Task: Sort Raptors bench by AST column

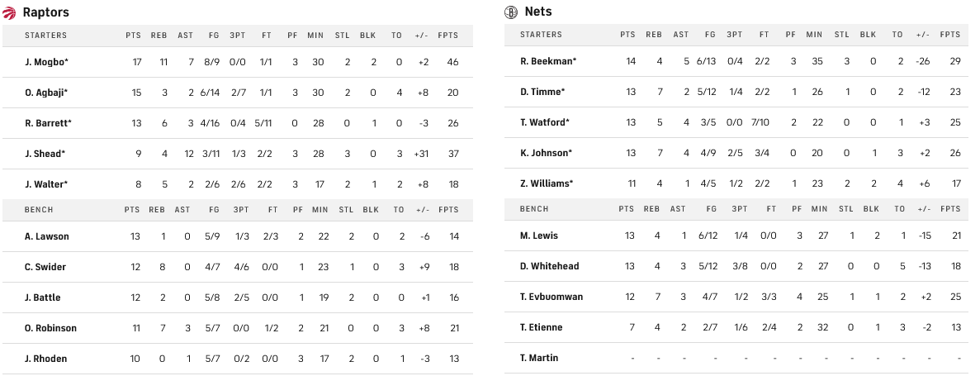Action: tap(182, 210)
